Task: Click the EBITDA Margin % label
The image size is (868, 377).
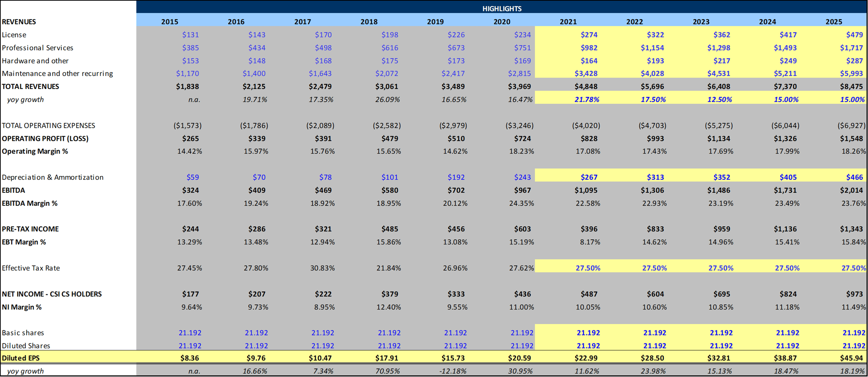Action: tap(30, 204)
